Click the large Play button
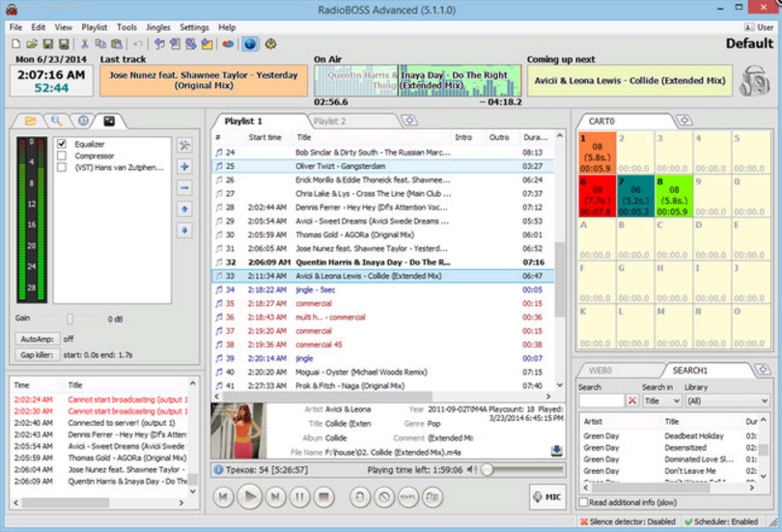This screenshot has width=782, height=532. (249, 496)
